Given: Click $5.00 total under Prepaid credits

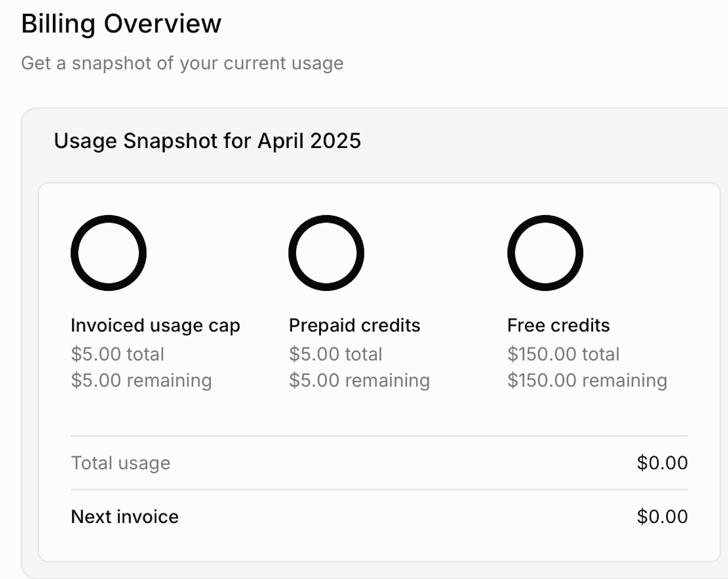Looking at the screenshot, I should click(x=336, y=354).
